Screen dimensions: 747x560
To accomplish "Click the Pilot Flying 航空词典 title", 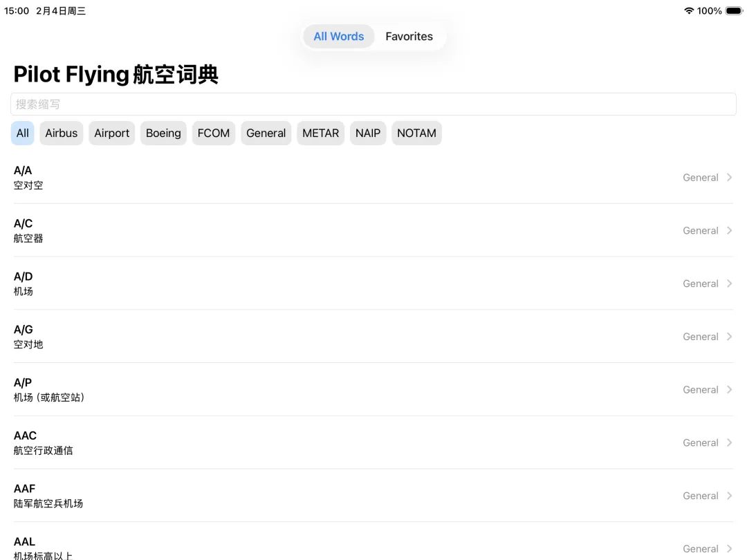I will pos(116,75).
